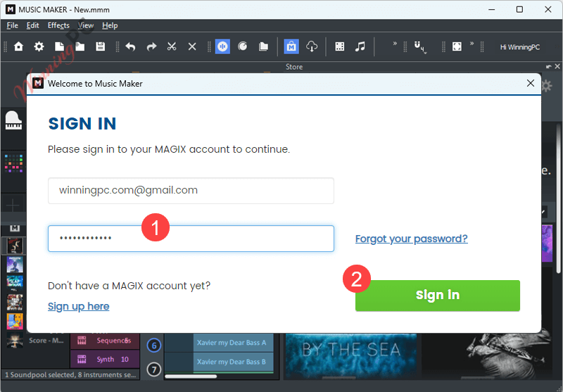Open the Effects menu
Screen dimensions: 563x392
(x=58, y=25)
